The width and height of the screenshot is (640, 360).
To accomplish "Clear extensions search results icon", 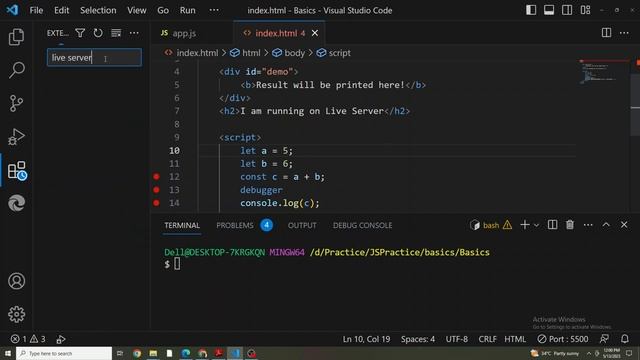I will click(116, 33).
